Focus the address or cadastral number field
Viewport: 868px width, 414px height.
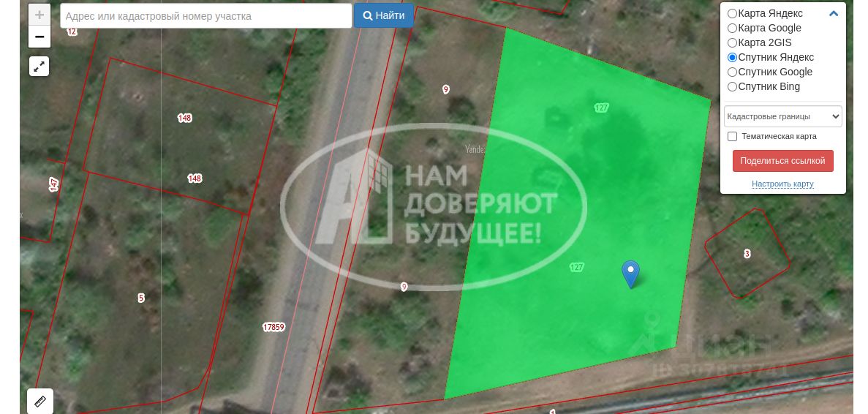(206, 16)
